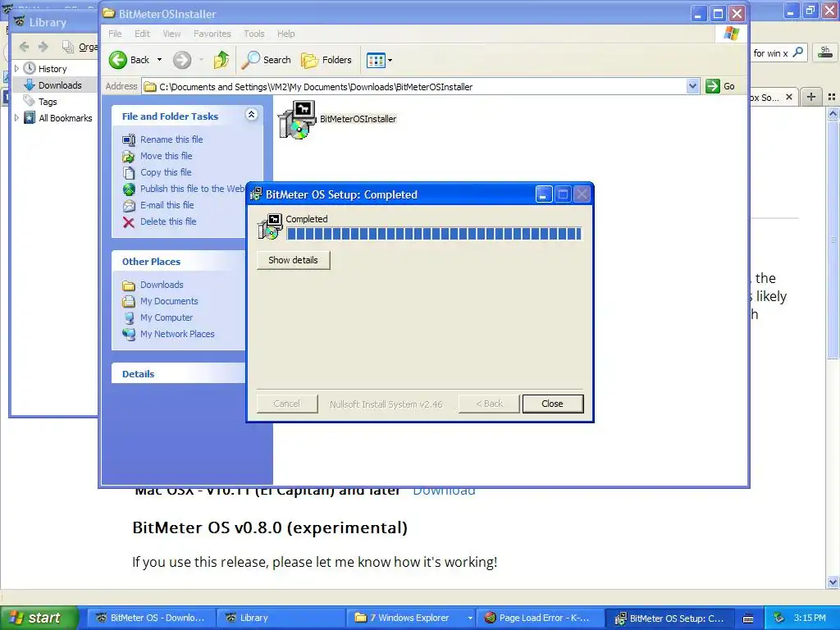
Task: Close the browser tab with X
Action: [788, 97]
